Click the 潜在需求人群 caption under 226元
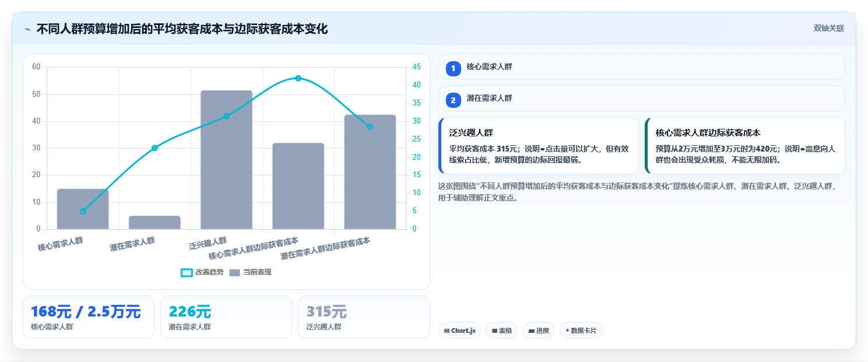This screenshot has height=362, width=868. coord(189,327)
